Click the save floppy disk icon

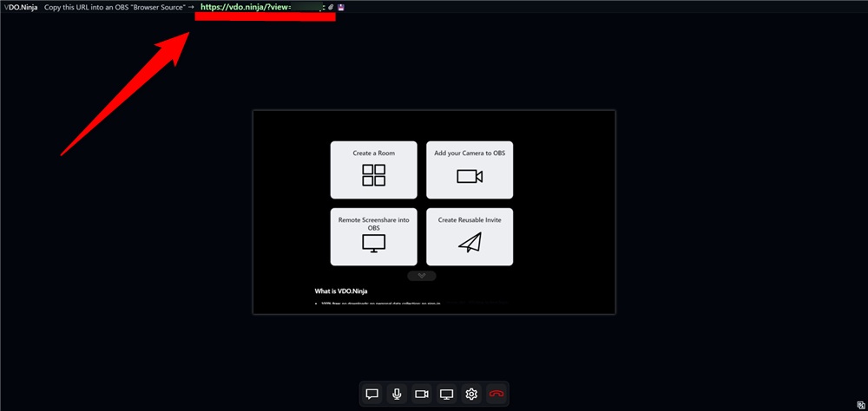click(341, 7)
